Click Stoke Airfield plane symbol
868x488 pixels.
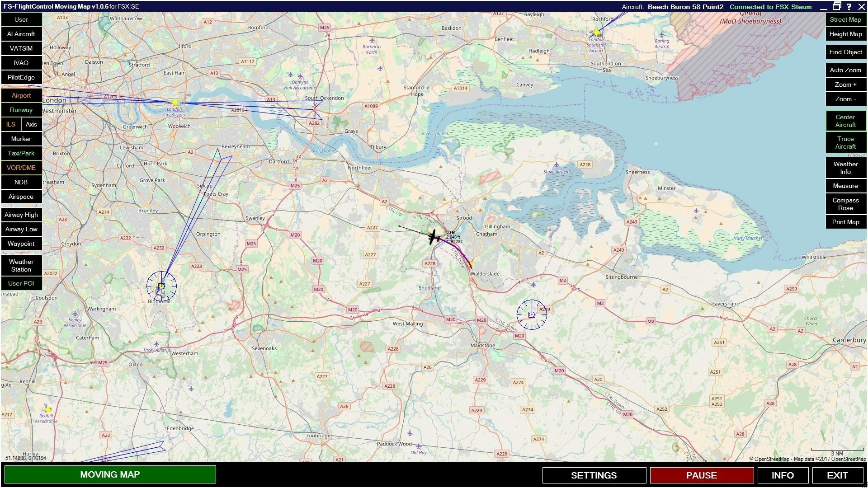[x=556, y=164]
